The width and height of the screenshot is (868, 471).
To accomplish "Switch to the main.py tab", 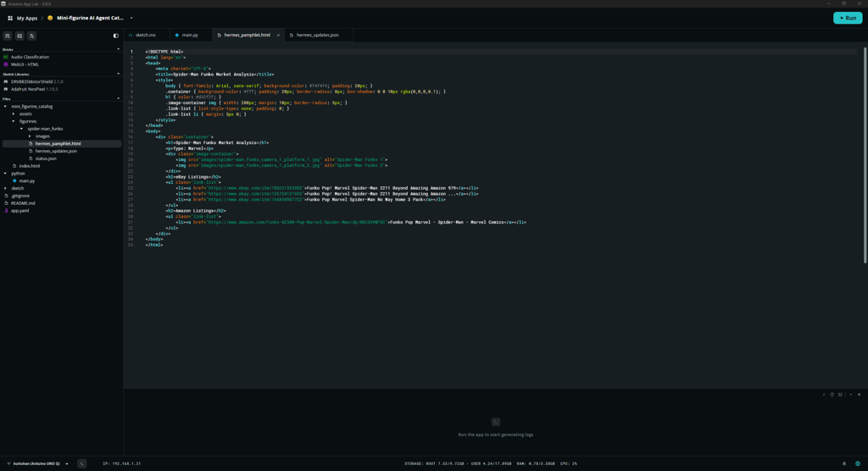I will click(190, 35).
